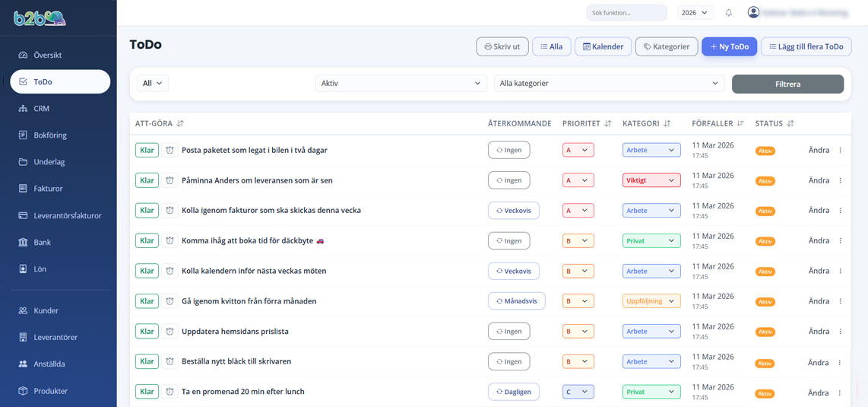Click the notification bell icon
This screenshot has height=407, width=868.
728,13
